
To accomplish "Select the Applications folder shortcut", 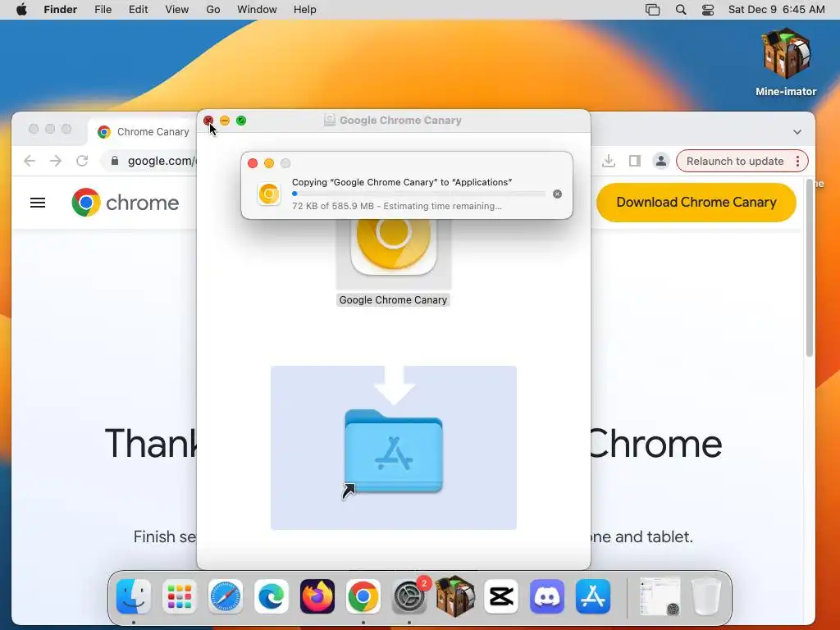I will 394,451.
